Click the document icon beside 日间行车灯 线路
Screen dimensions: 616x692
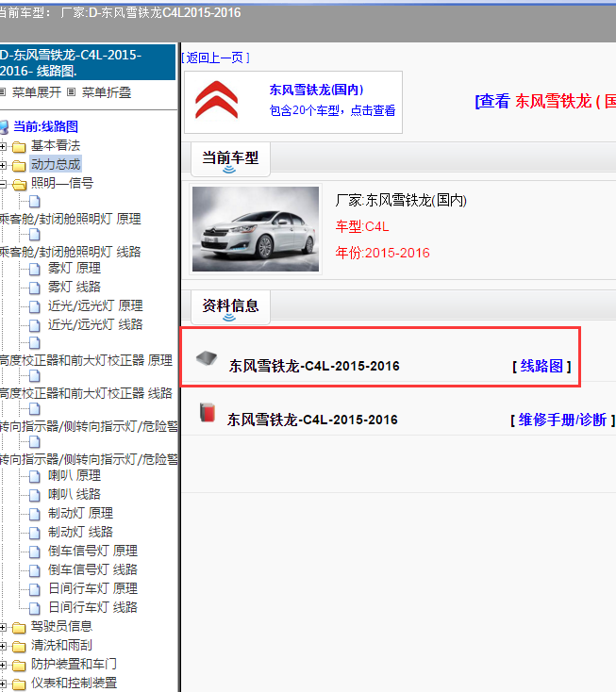coord(35,608)
